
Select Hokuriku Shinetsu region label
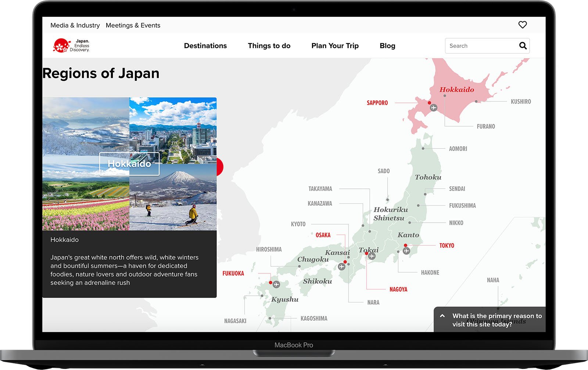(x=390, y=214)
